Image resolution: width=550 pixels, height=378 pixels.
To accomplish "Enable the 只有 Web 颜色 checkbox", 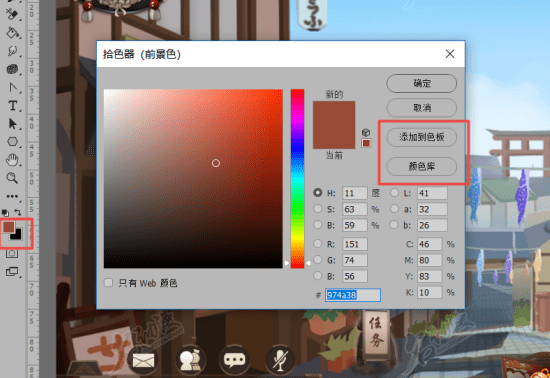I will [x=108, y=283].
